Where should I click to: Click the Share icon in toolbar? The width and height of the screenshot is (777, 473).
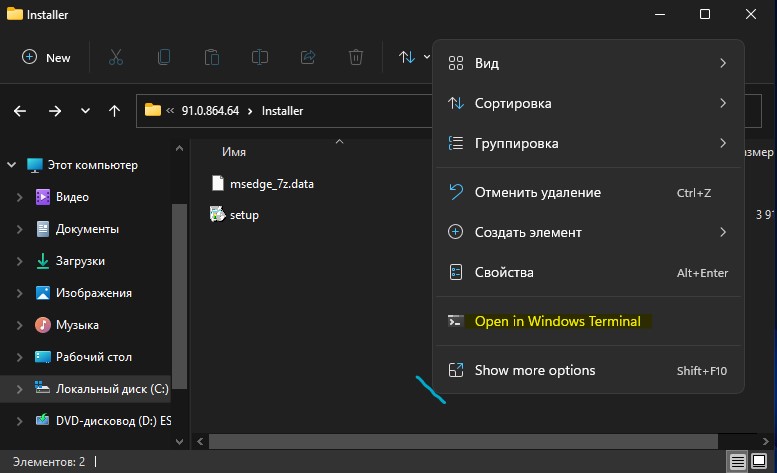pos(308,57)
